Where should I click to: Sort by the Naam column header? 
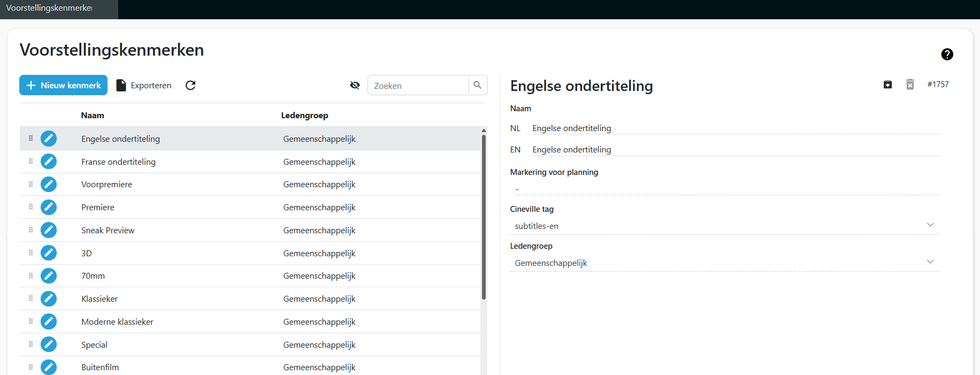click(x=93, y=116)
